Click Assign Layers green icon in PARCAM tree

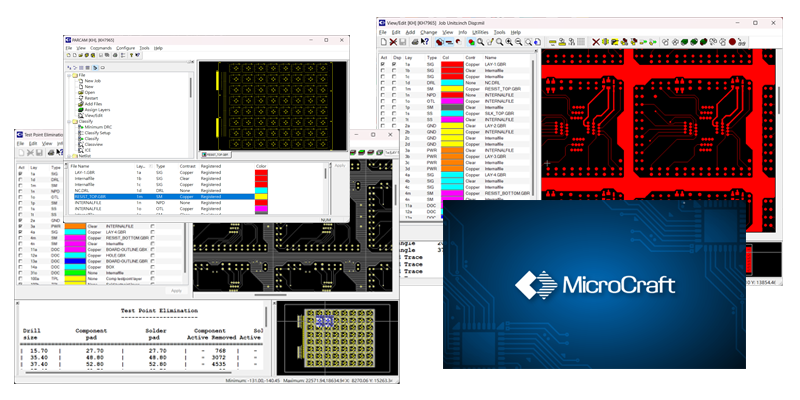[81, 110]
